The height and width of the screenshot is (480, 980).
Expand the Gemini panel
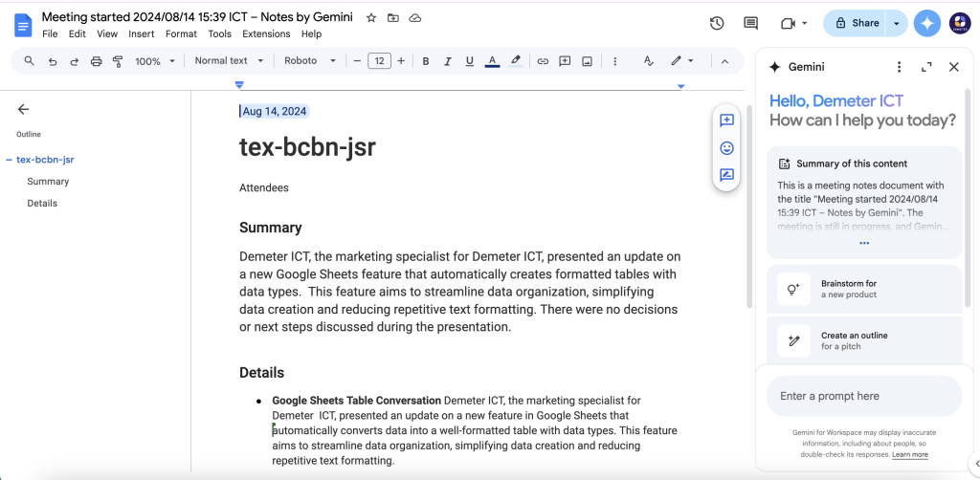click(x=926, y=67)
